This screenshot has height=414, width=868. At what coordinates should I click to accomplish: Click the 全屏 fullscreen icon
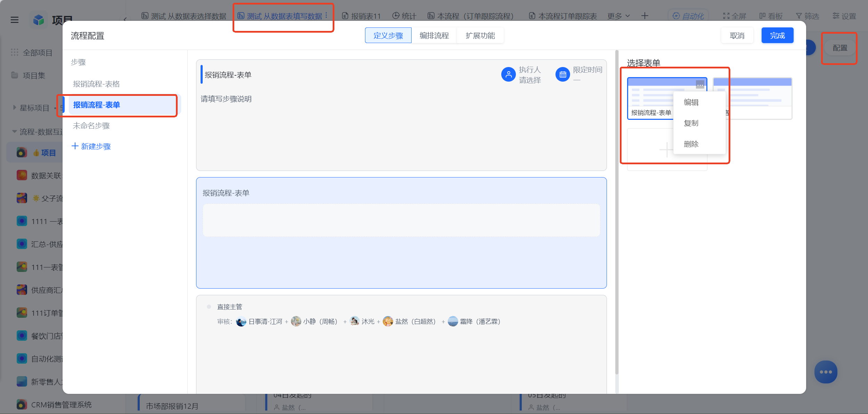coord(726,16)
